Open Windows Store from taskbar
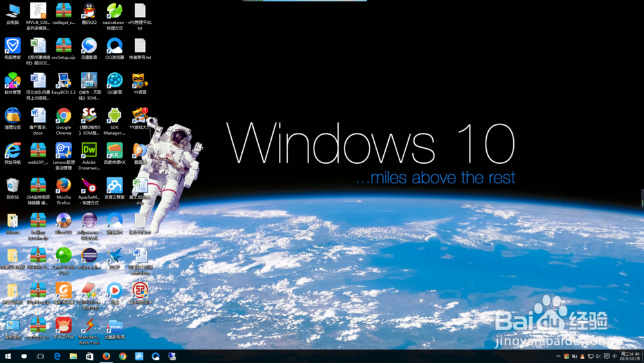The height and width of the screenshot is (363, 644). (90, 357)
